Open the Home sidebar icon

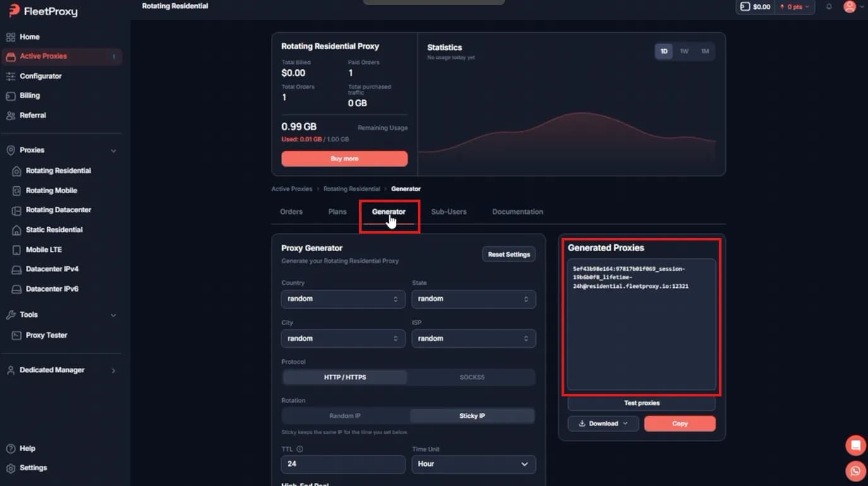tap(11, 37)
